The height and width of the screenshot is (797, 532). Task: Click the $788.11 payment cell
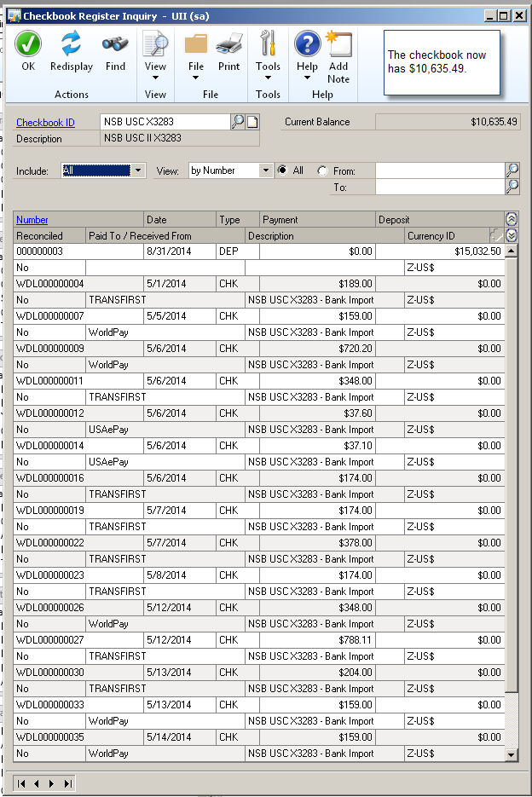(x=317, y=640)
